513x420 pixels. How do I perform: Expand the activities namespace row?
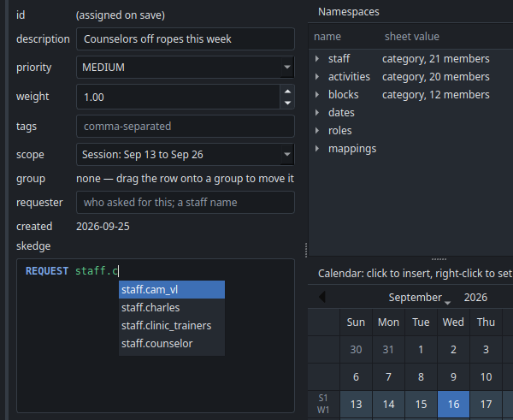pyautogui.click(x=317, y=77)
